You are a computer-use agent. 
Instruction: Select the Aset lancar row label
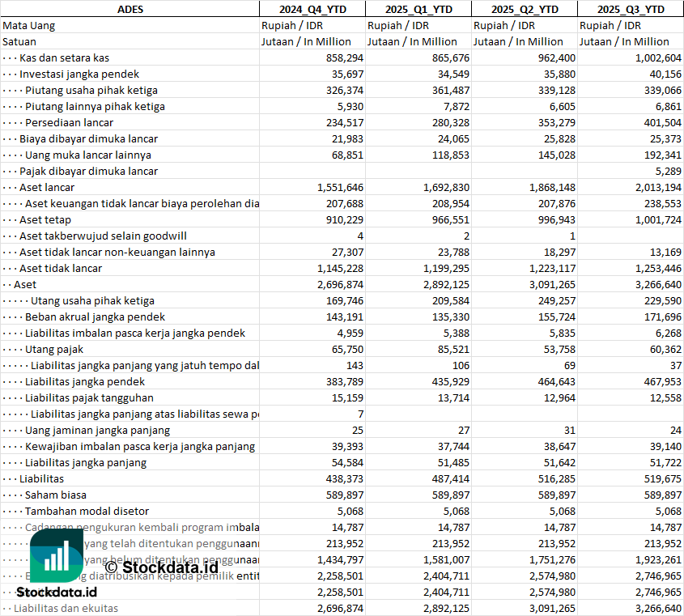tap(47, 187)
